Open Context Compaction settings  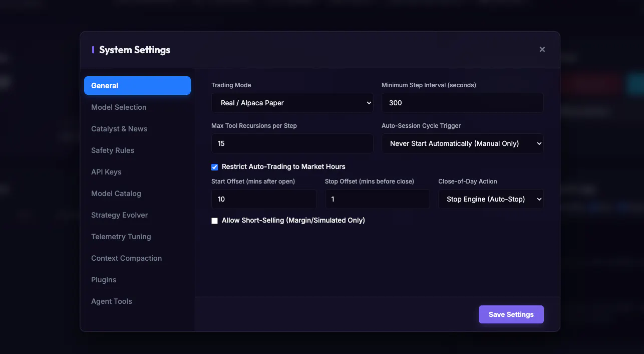click(137, 258)
